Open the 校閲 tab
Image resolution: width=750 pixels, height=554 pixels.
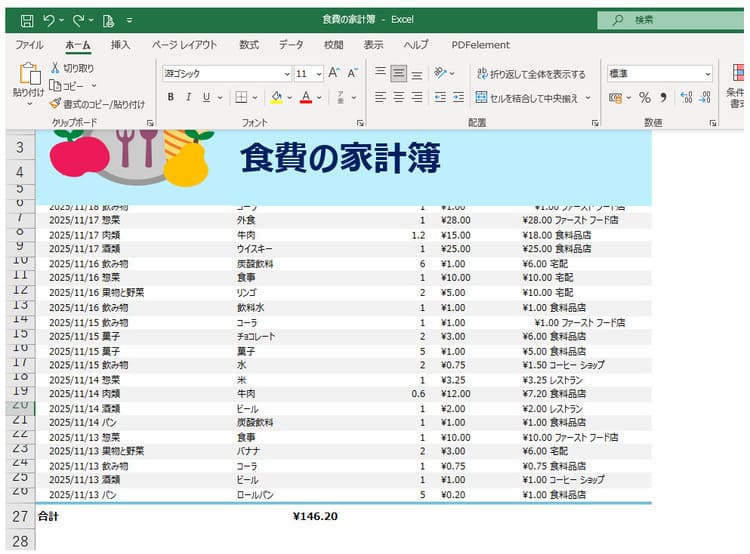[x=333, y=45]
